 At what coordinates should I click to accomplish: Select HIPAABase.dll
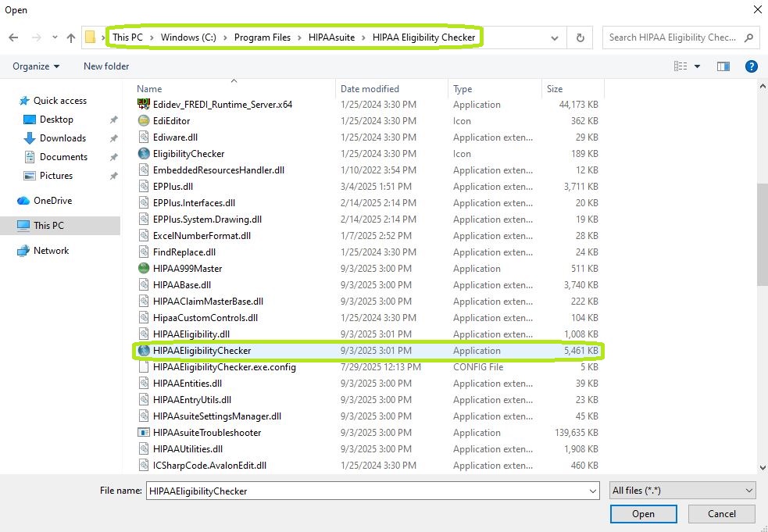[182, 284]
